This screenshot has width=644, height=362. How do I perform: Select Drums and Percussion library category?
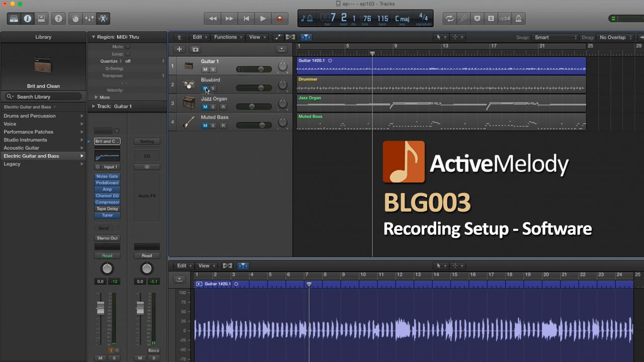tap(43, 116)
